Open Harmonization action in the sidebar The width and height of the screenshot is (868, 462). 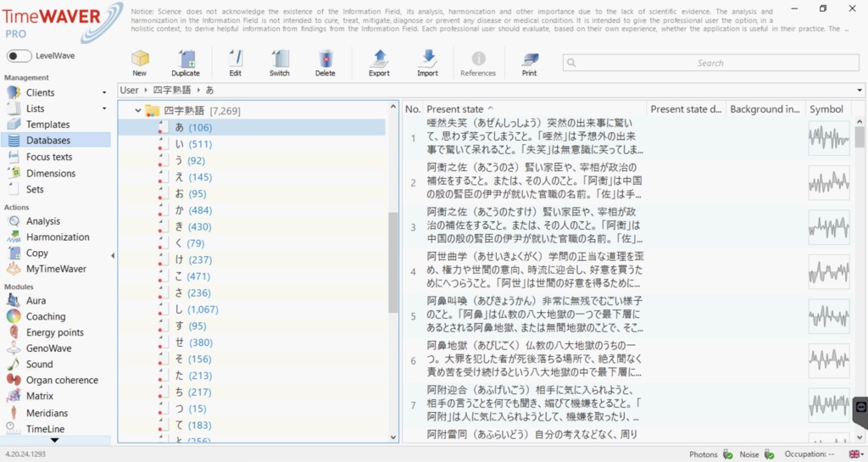coord(58,237)
